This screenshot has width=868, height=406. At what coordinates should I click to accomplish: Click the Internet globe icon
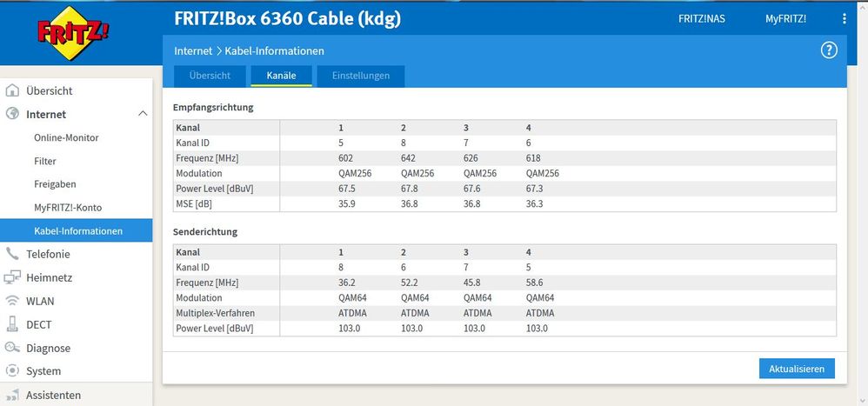12,114
